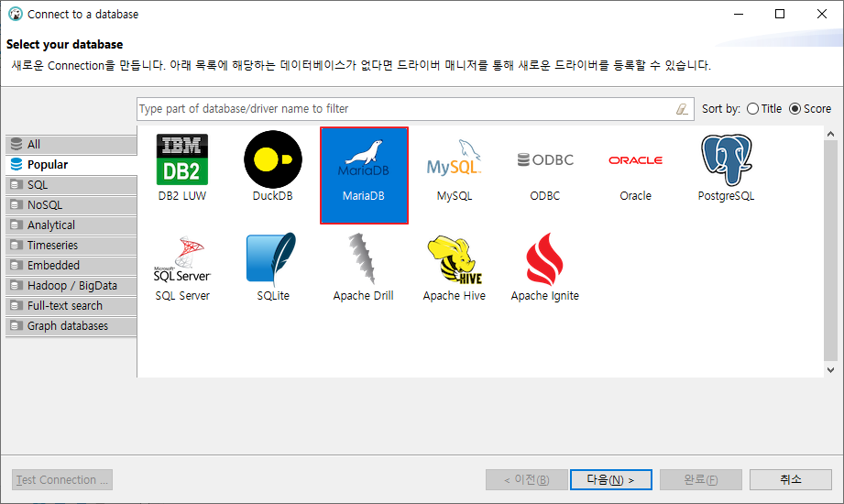Proceed with the 다음(N) button
The height and width of the screenshot is (504, 844).
[611, 480]
